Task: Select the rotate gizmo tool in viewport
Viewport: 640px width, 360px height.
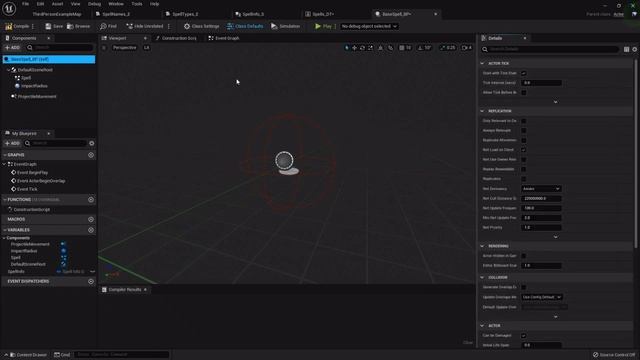Action: pyautogui.click(x=362, y=48)
